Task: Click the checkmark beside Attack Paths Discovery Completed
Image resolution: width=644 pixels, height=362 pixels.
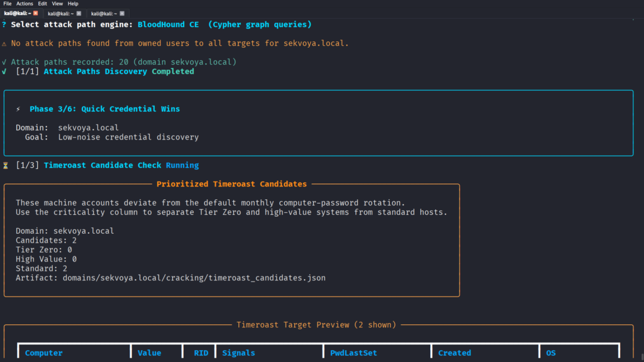Action: (4, 72)
